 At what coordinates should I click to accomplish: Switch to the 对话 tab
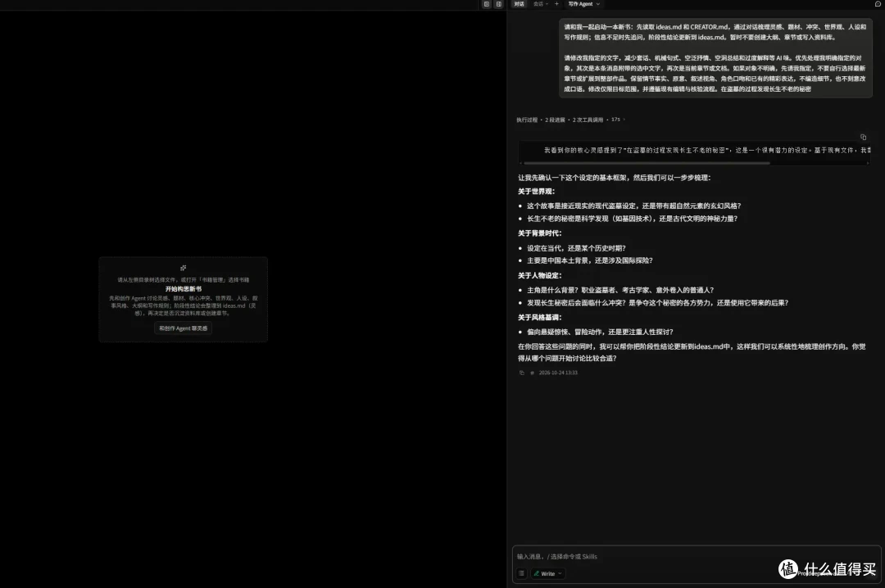(520, 4)
